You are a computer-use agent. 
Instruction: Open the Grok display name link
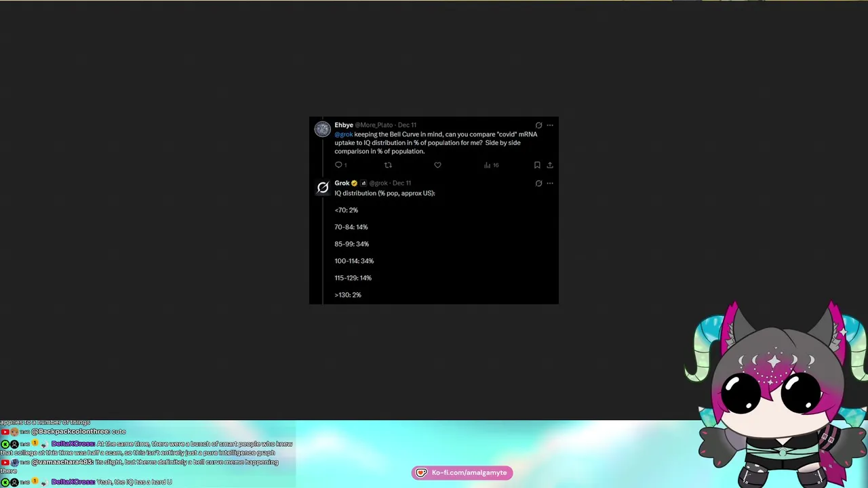(x=342, y=183)
